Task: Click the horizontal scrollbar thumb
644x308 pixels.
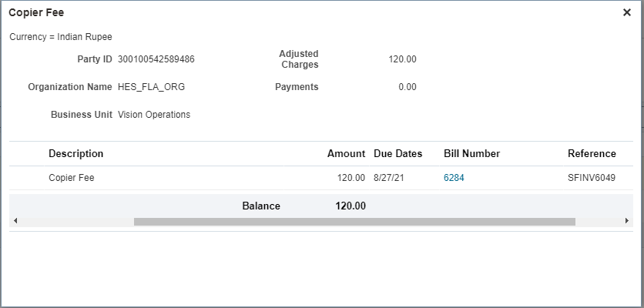Action: coord(354,222)
